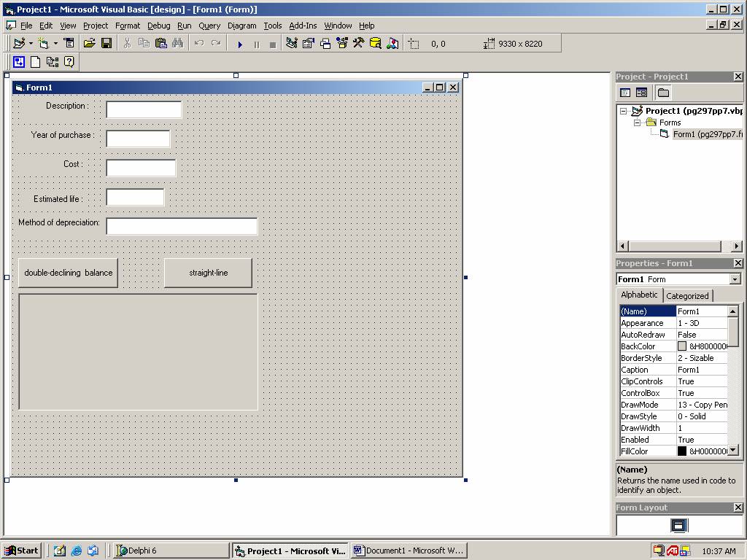Click View Object icon in Project panel
This screenshot has width=747, height=560.
(x=641, y=93)
